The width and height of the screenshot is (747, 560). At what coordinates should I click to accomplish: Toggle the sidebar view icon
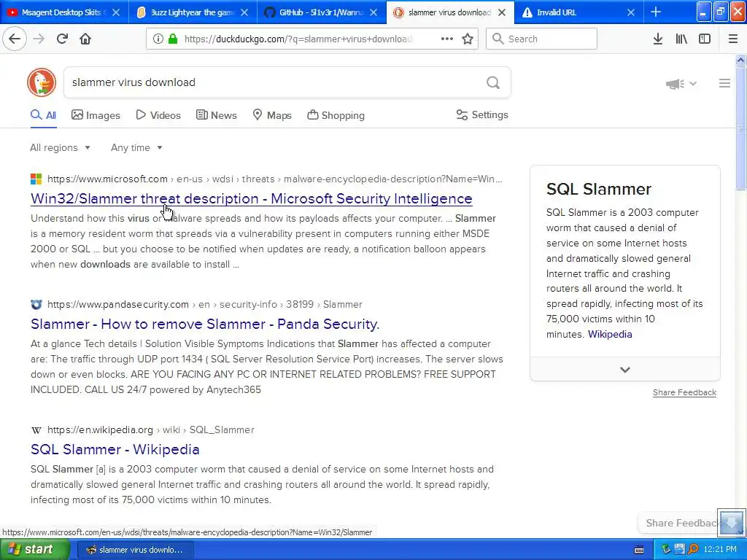(705, 39)
